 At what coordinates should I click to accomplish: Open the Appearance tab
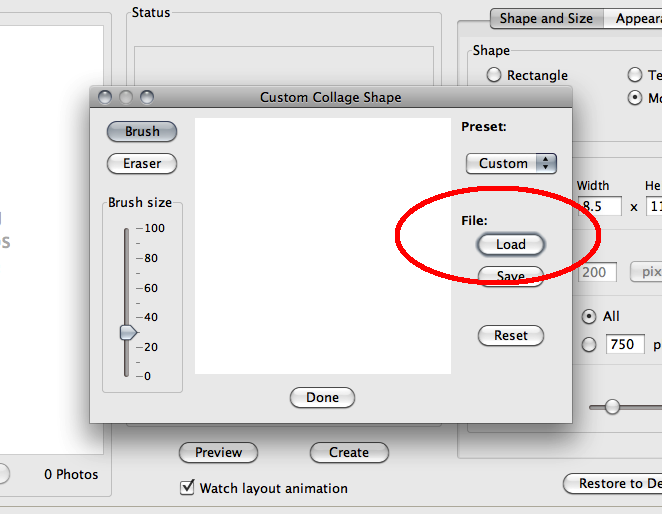pos(633,19)
